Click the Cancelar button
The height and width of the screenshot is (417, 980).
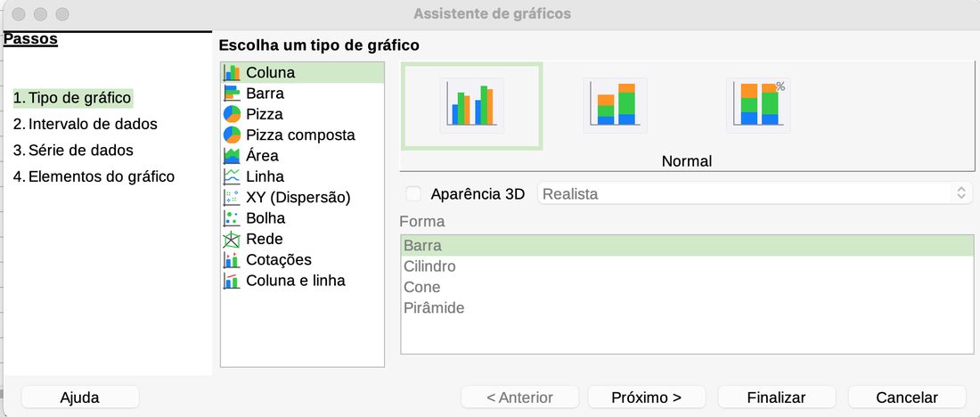907,397
